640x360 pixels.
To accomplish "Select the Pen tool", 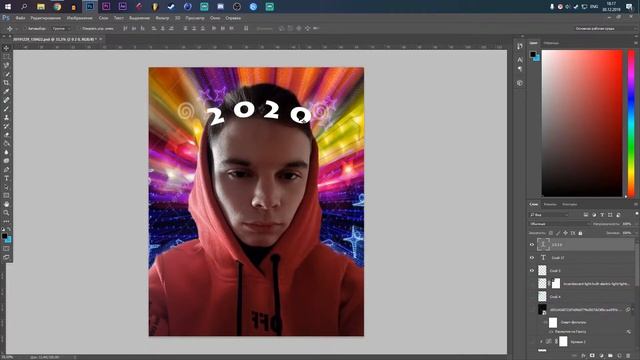I will pos(6,169).
